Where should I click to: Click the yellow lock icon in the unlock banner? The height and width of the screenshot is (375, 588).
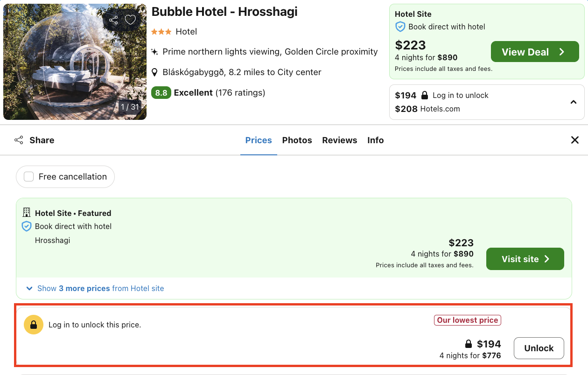point(34,325)
